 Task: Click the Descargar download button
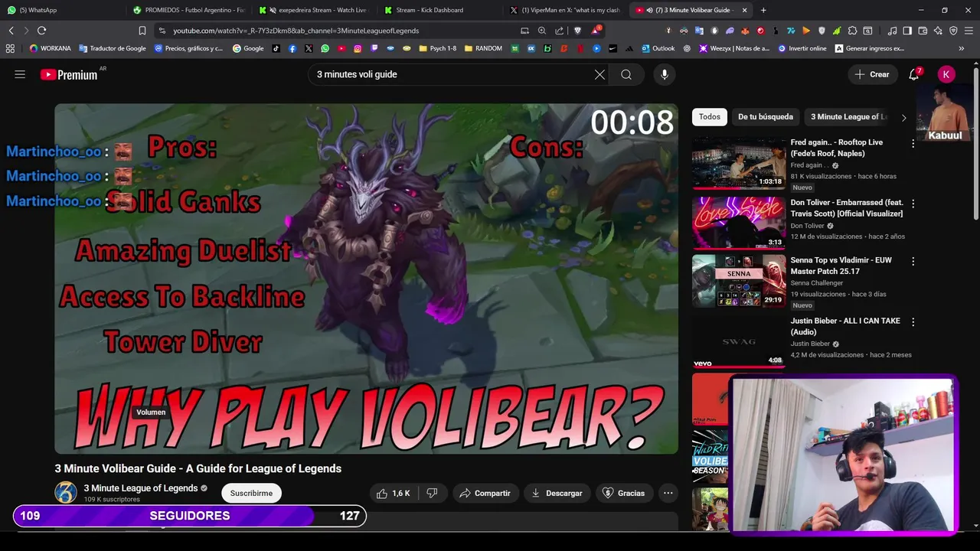point(557,494)
